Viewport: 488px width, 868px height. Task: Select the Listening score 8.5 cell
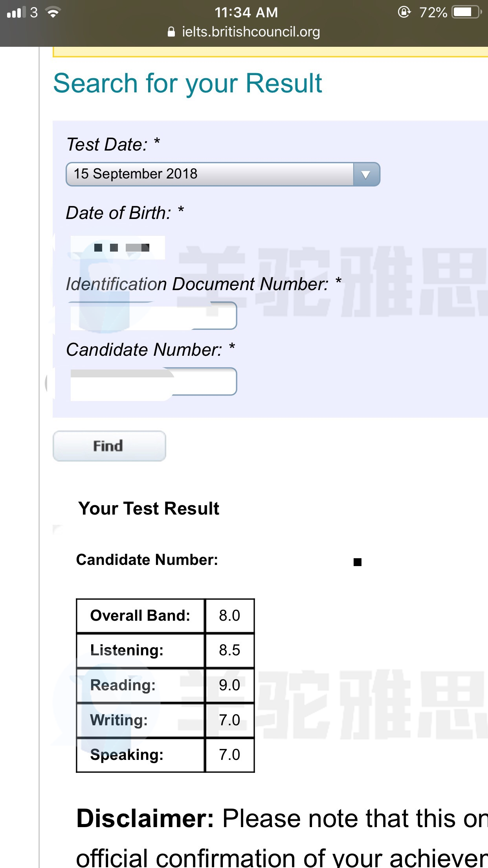click(229, 650)
